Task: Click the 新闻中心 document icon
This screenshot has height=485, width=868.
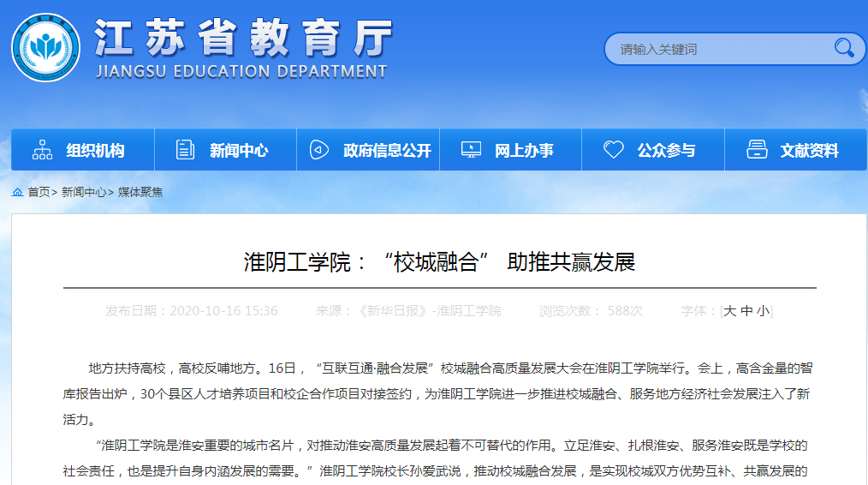Action: [x=185, y=150]
